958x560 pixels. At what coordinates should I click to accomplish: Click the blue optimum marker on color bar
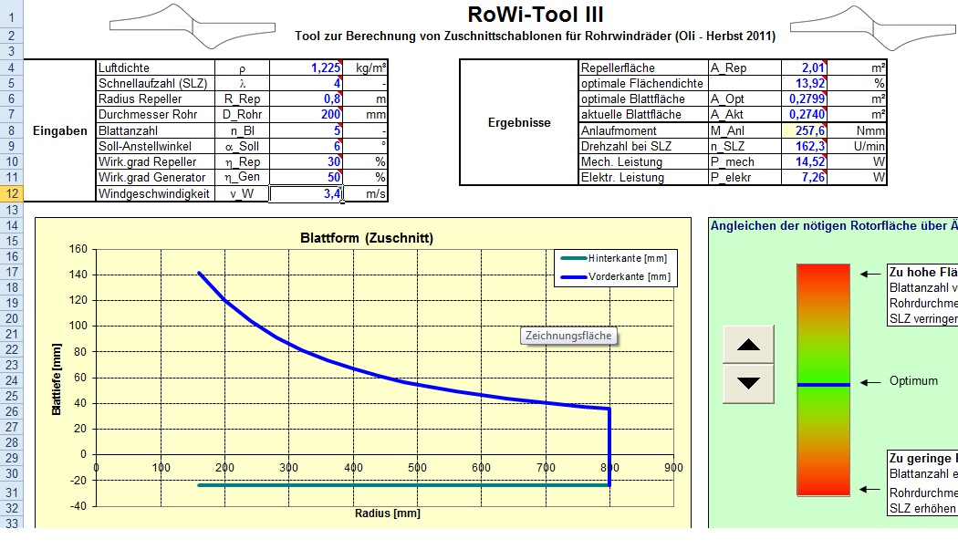[823, 385]
